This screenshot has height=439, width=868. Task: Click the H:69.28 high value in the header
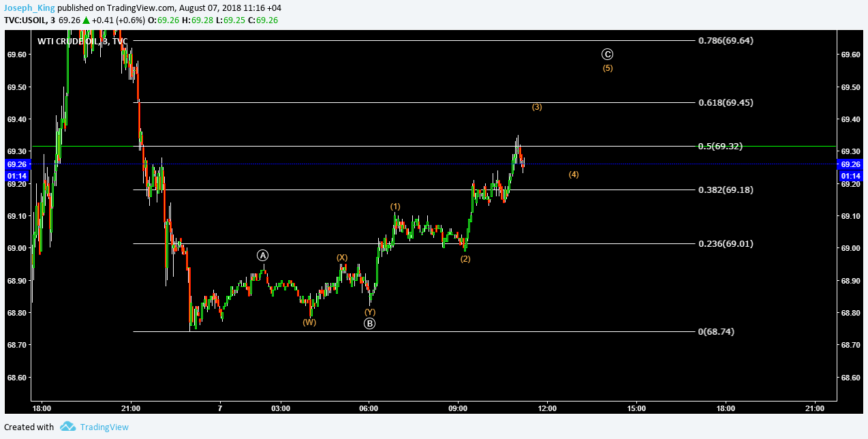pos(197,20)
